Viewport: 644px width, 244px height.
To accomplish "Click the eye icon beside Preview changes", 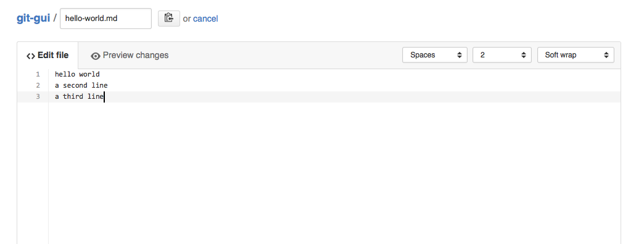I will coord(96,56).
